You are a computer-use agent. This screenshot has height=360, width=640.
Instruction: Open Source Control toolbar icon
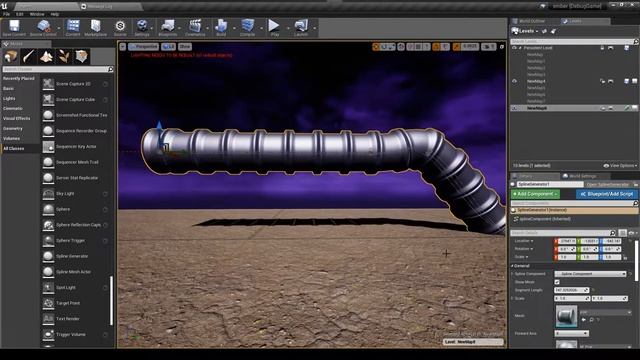point(43,26)
